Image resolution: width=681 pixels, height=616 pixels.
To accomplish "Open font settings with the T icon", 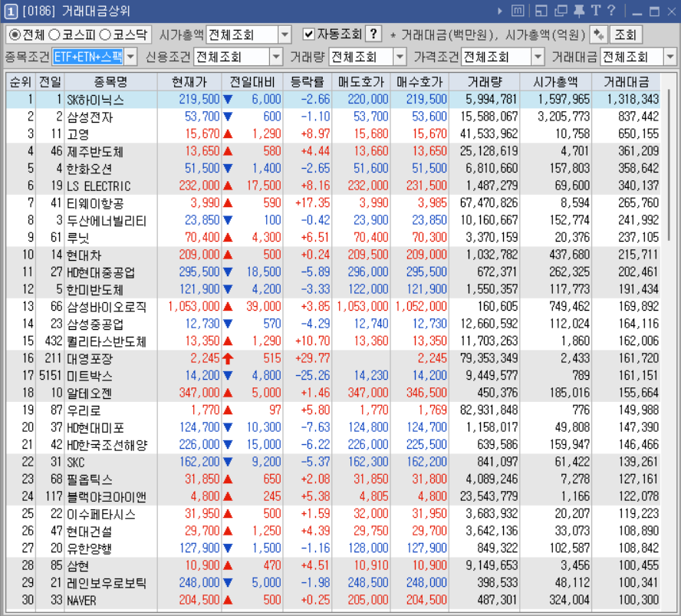I will pyautogui.click(x=596, y=11).
